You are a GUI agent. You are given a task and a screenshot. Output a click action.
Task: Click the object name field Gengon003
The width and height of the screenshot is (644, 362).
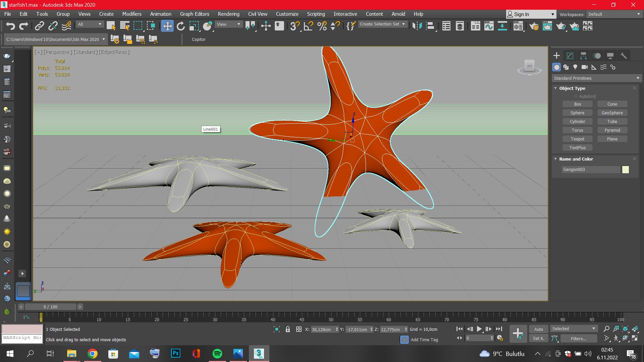point(591,170)
